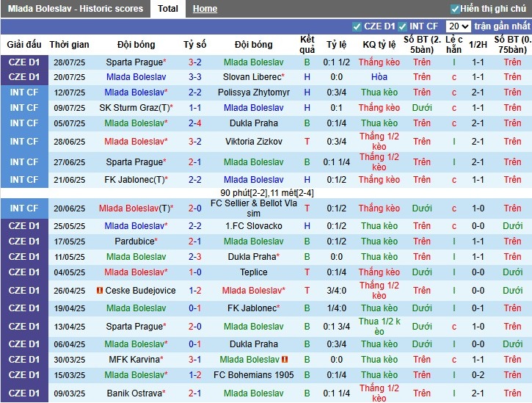Screen dimensions: 532x403
Task: Click the date 25/05/25
Action: (69, 226)
